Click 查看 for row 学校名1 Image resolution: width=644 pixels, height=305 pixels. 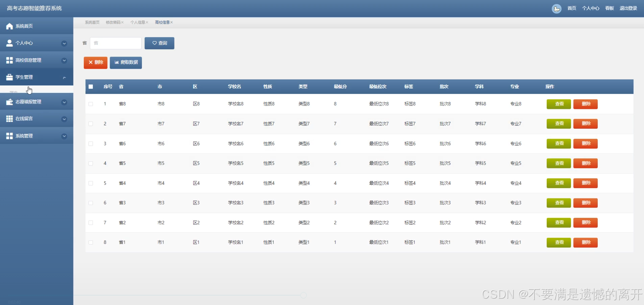click(x=559, y=242)
